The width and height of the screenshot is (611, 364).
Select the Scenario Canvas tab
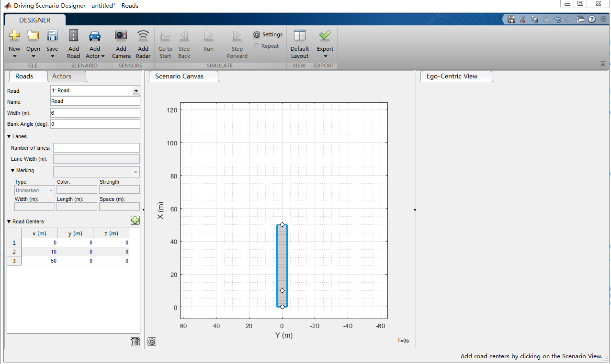click(x=179, y=76)
